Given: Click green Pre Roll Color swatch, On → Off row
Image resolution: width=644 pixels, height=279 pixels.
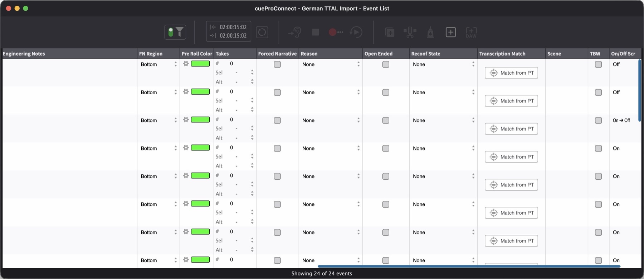Looking at the screenshot, I should [200, 120].
